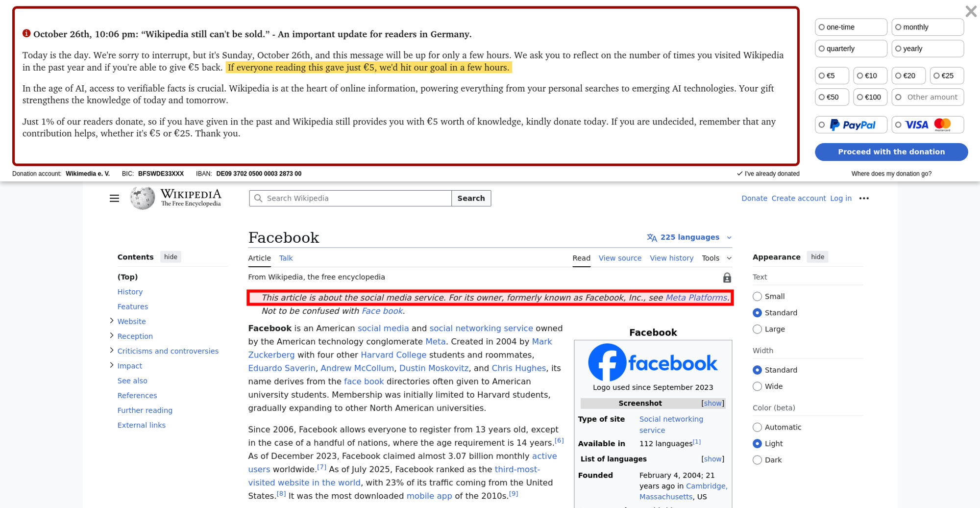980x508 pixels.
Task: Select the Dark color mode
Action: [x=758, y=460]
